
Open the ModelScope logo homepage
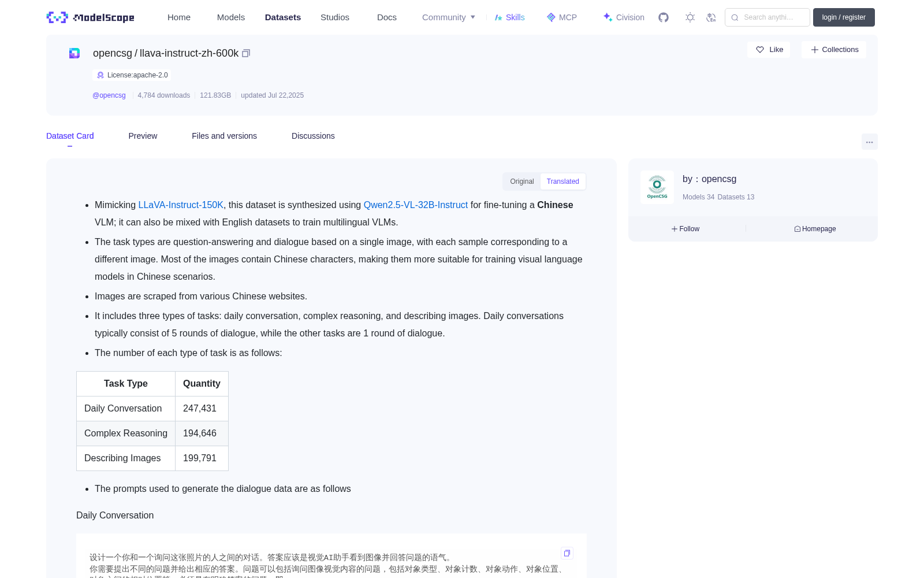click(x=91, y=17)
